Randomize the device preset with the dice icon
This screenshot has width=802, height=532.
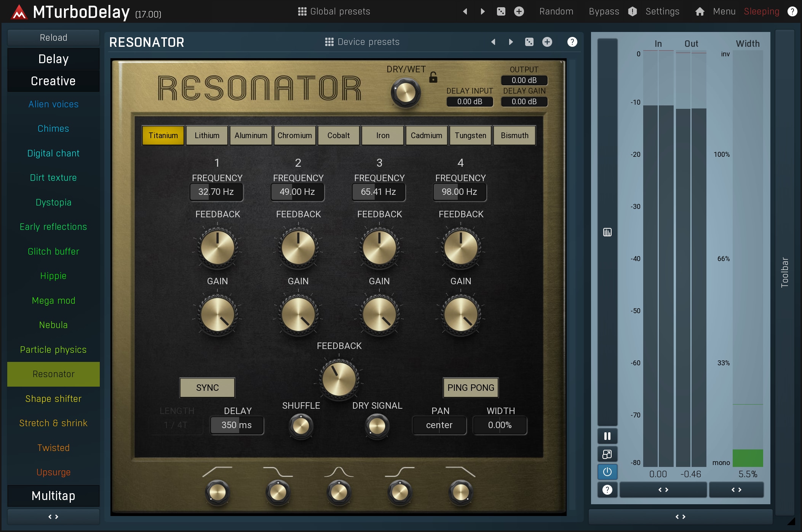pyautogui.click(x=529, y=42)
